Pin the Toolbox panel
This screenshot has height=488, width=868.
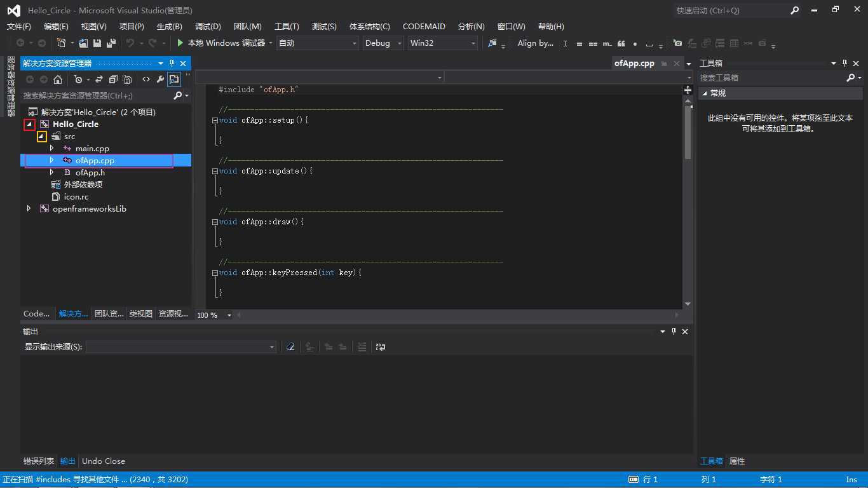point(845,64)
